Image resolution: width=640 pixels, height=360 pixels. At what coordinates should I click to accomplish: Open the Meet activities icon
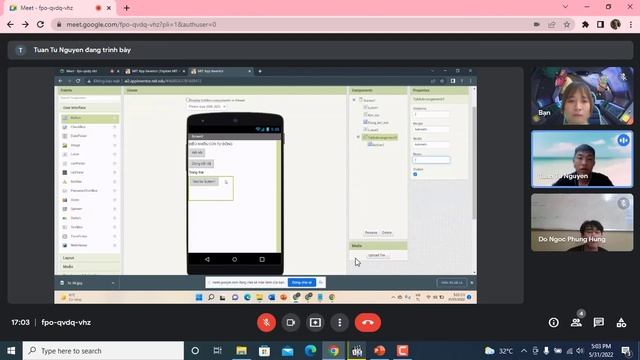tap(621, 322)
